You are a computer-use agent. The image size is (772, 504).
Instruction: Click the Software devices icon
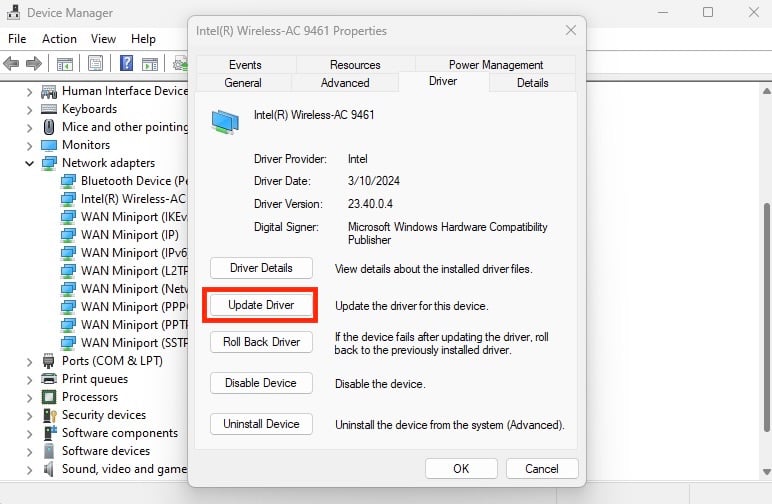(x=49, y=451)
